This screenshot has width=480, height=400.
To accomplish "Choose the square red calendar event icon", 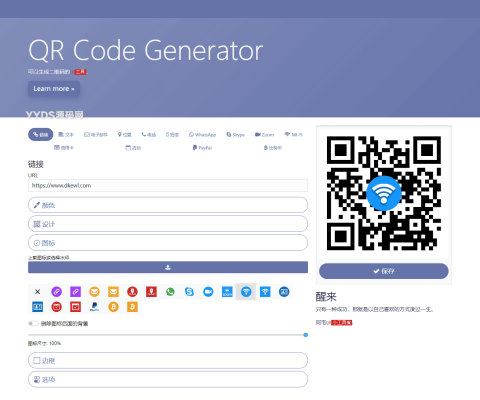I will click(x=75, y=307).
